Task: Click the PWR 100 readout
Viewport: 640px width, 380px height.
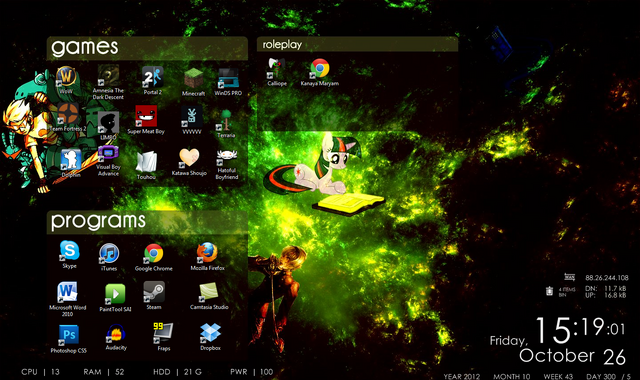Action: pos(252,372)
